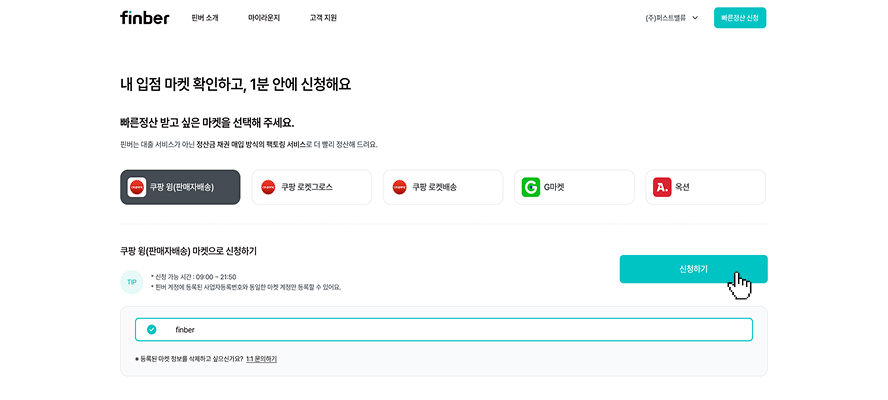Open the 마이라운지 menu
This screenshot has height=400, width=888.
tap(264, 18)
